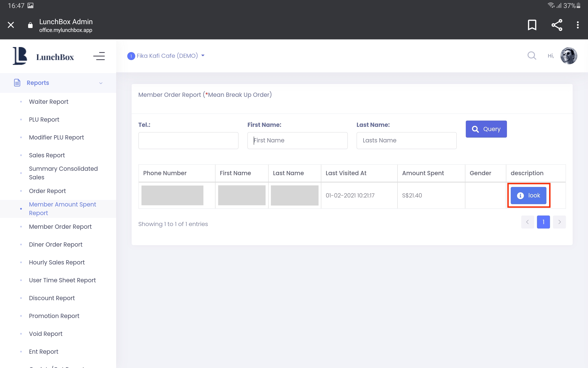Go to previous page arrow
Viewport: 588px width, 368px height.
pos(528,222)
